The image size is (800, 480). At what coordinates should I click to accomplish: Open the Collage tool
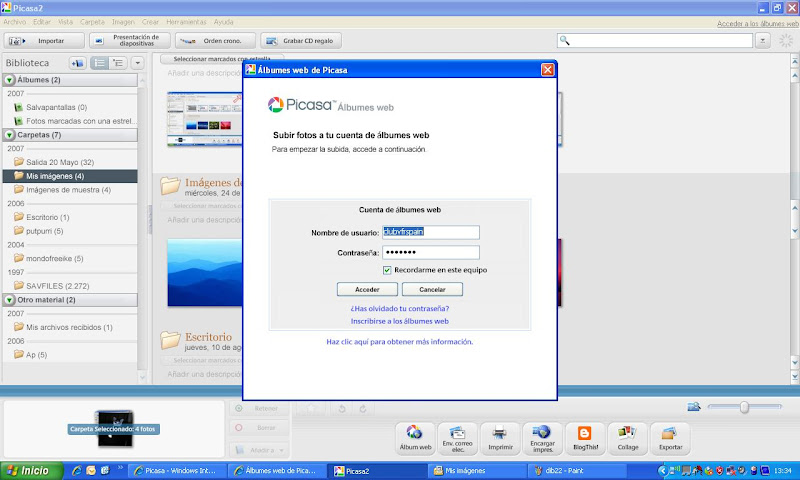628,438
